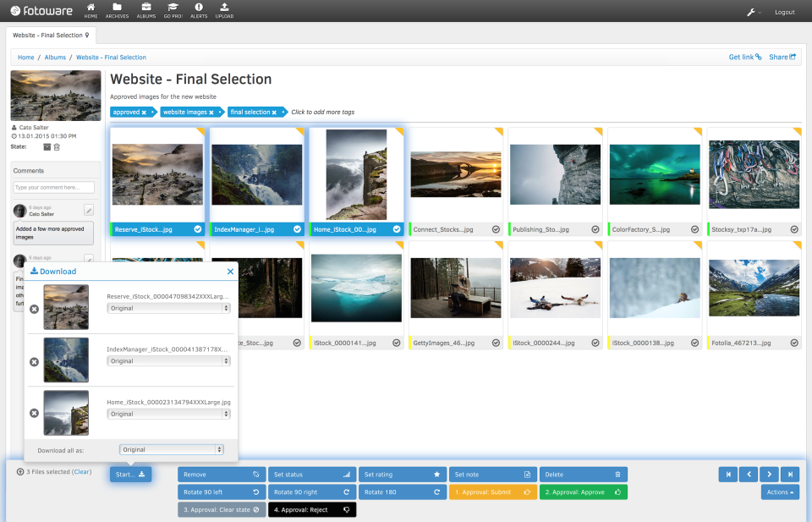The width and height of the screenshot is (812, 522).
Task: Rotate selected images 90 left
Action: (x=221, y=492)
